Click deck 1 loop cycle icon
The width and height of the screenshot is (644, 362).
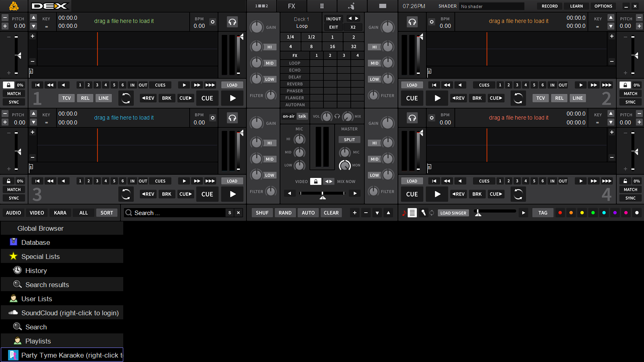126,98
